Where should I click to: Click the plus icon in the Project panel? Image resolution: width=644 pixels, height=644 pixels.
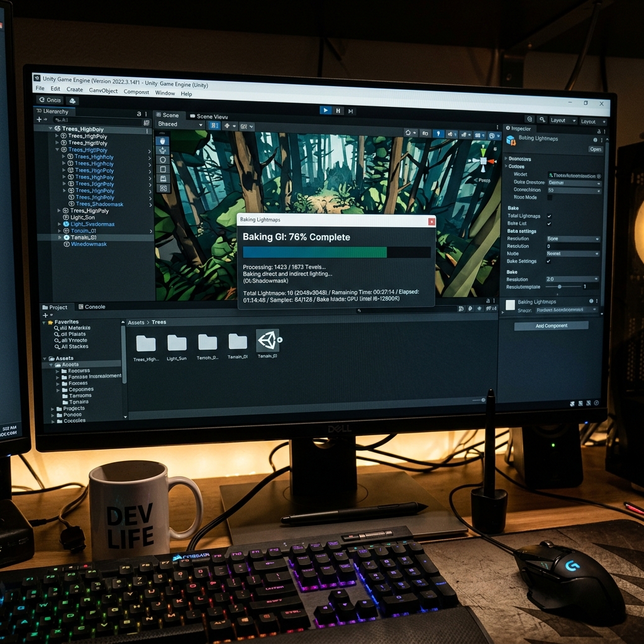[45, 316]
